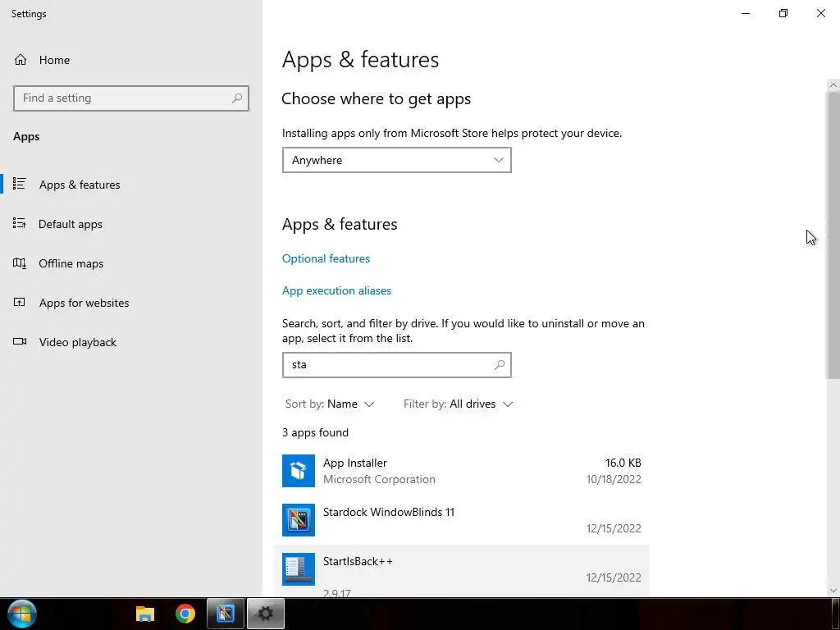The width and height of the screenshot is (840, 630).
Task: Select the StartIsBack++ entry
Action: tap(462, 570)
